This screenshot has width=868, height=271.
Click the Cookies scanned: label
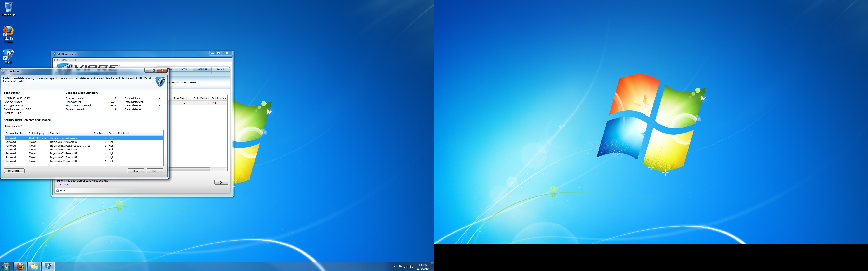click(x=75, y=109)
